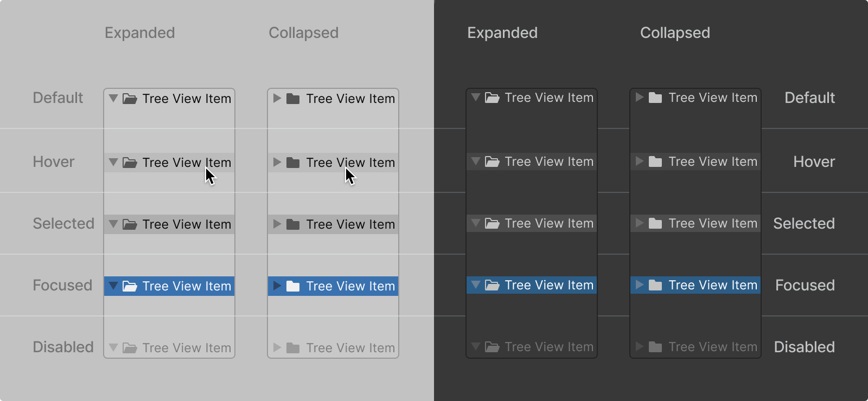Click closed-folder icon in light Collapsed Default row
The width and height of the screenshot is (868, 401).
click(293, 99)
